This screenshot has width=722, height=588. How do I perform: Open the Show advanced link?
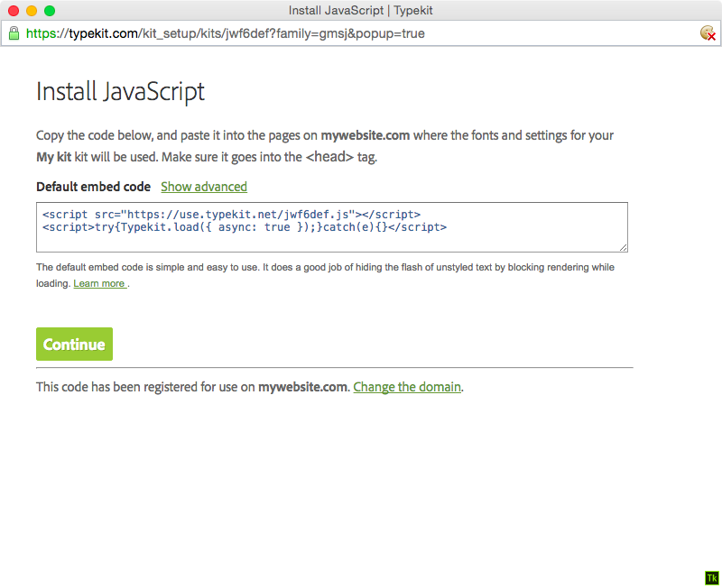pos(204,187)
